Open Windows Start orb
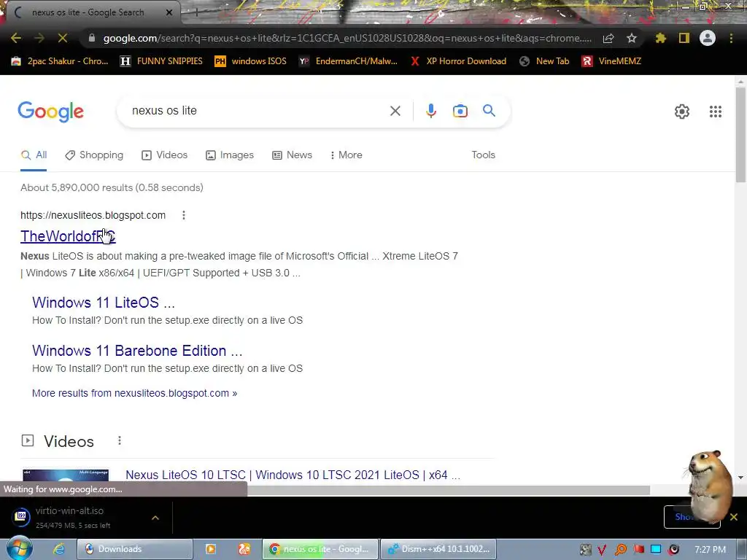 pos(19,548)
